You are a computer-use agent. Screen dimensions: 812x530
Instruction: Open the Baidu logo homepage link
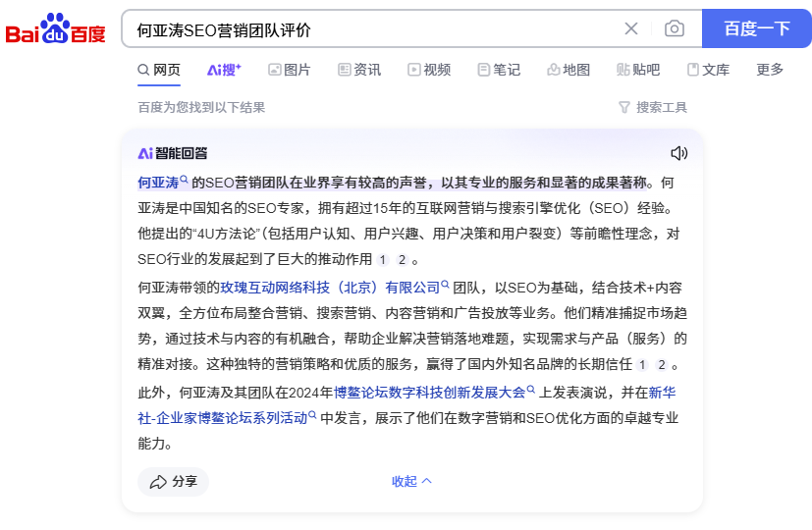click(x=55, y=28)
